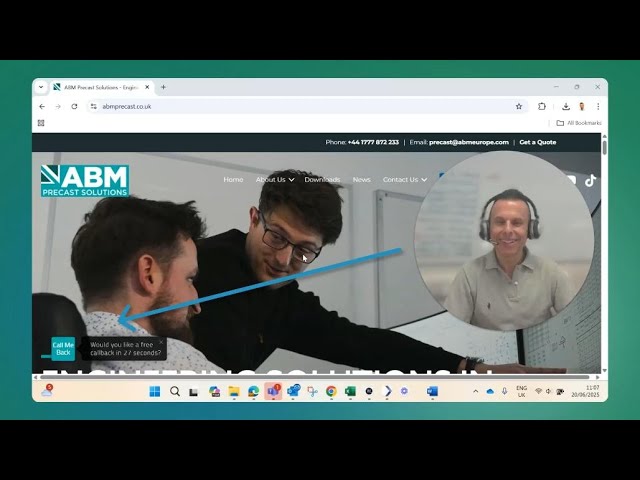
Task: Open site information icon in address bar
Action: pos(93,107)
